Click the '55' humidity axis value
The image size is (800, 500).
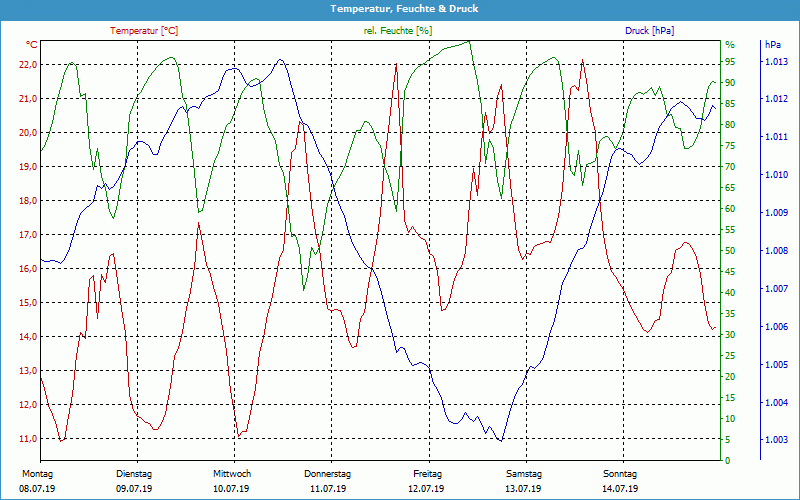tap(730, 230)
